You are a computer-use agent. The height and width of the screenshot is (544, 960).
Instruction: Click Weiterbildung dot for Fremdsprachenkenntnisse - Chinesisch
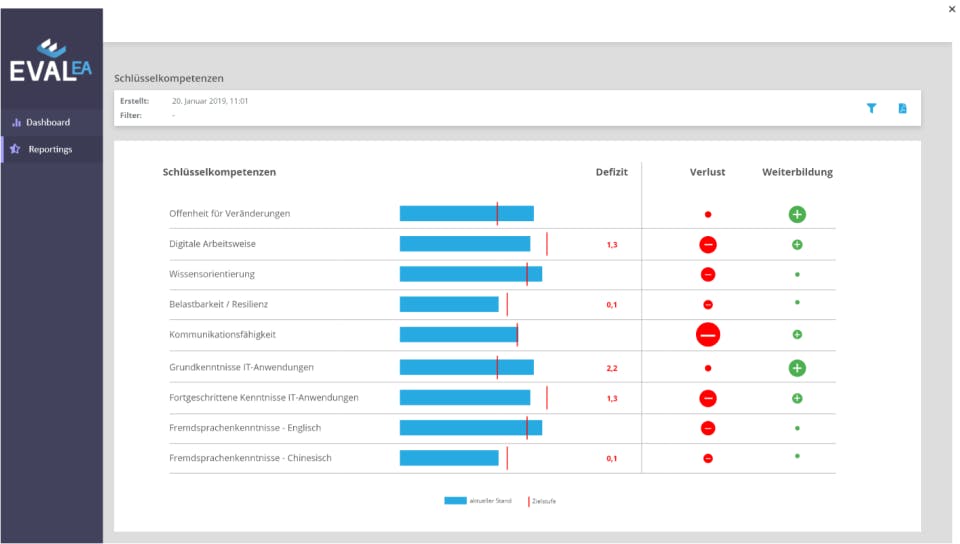click(797, 456)
